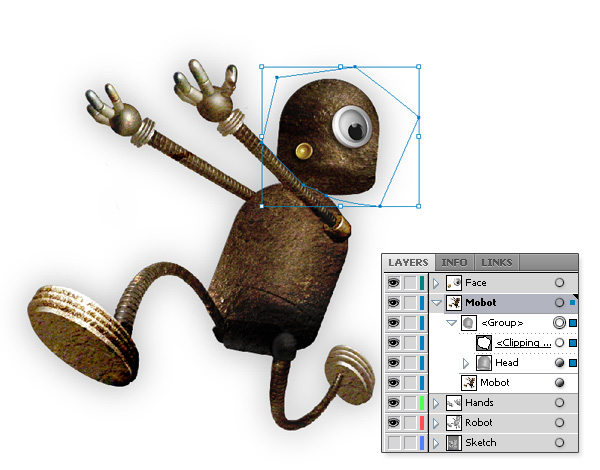Click the target circle of Hands layer

[x=559, y=403]
